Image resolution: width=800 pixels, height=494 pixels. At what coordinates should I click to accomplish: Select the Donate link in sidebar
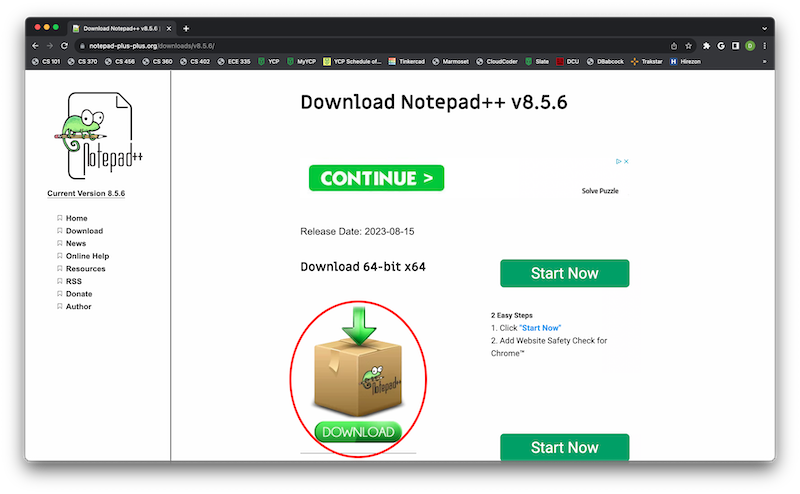pyautogui.click(x=79, y=294)
